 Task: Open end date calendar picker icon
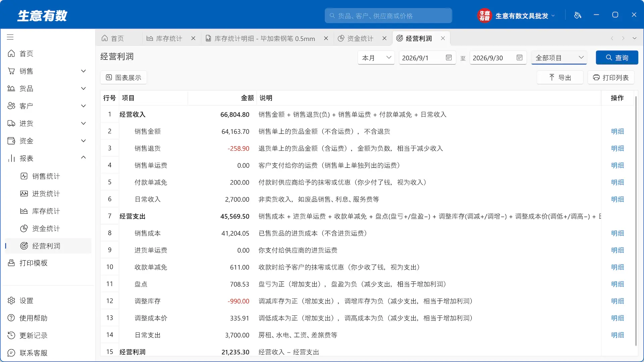pyautogui.click(x=520, y=58)
